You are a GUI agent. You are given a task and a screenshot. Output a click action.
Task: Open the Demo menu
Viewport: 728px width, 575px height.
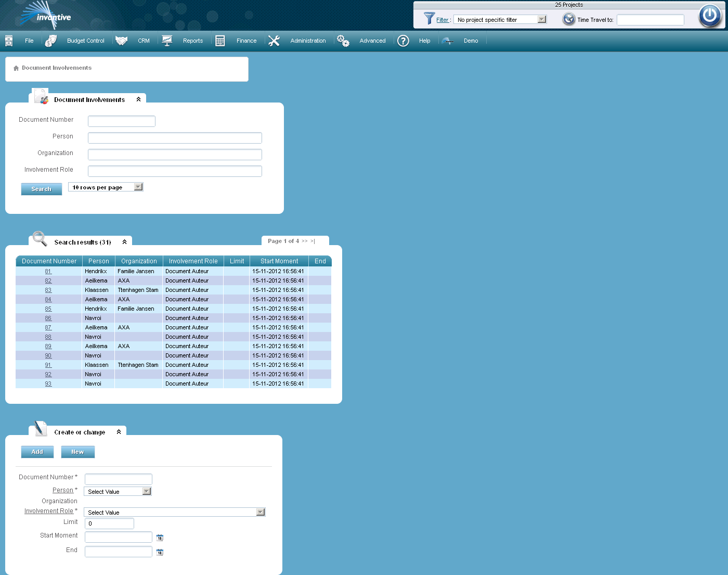coord(471,41)
